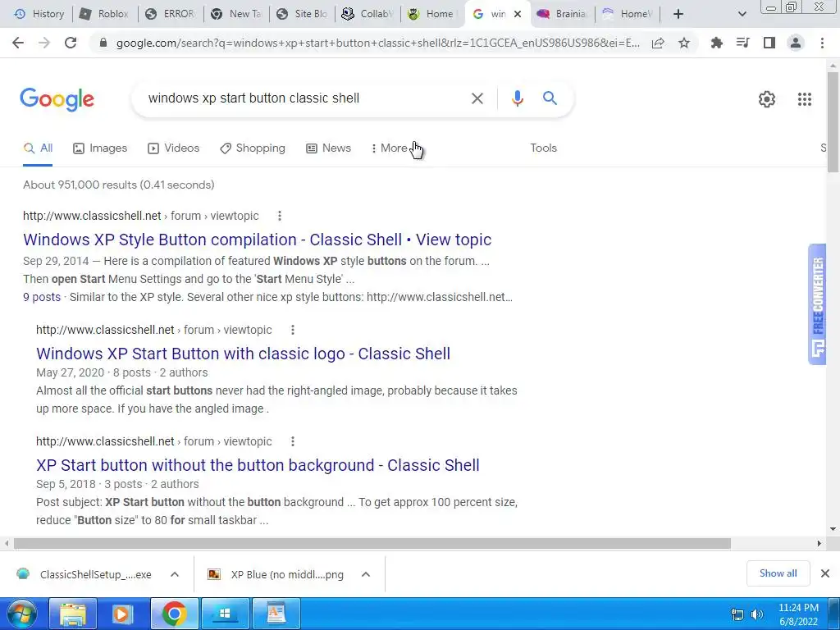This screenshot has height=630, width=840.
Task: Go back with the browser back arrow
Action: tap(18, 43)
